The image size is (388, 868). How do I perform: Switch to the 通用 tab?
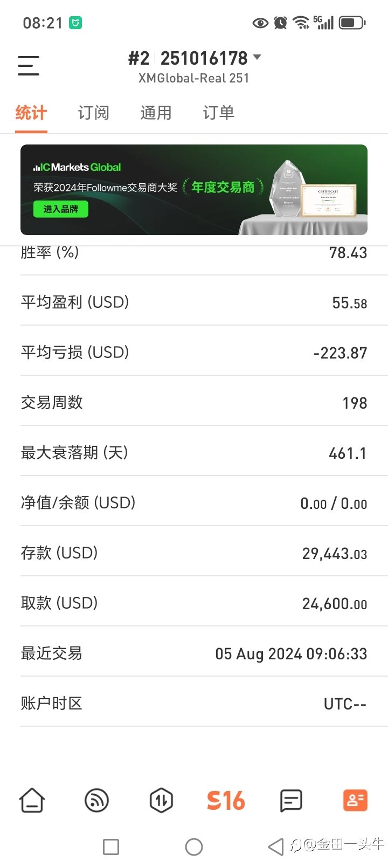[x=156, y=113]
